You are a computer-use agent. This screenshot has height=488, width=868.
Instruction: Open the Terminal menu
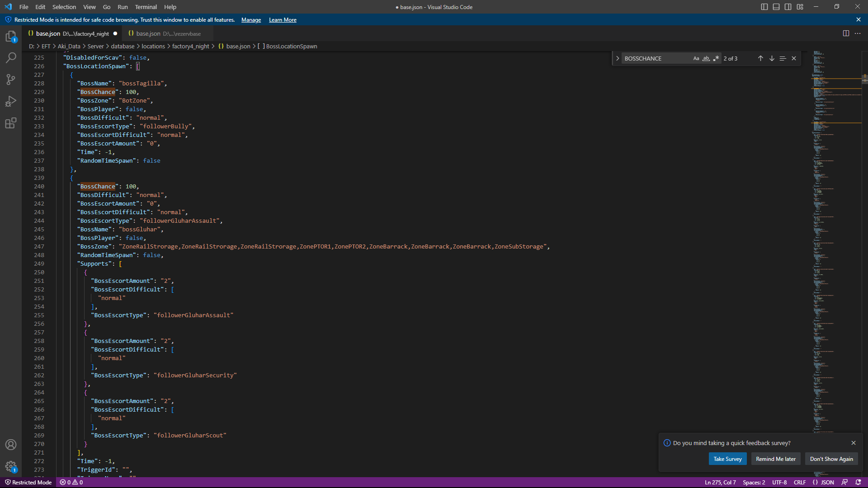[x=146, y=7]
